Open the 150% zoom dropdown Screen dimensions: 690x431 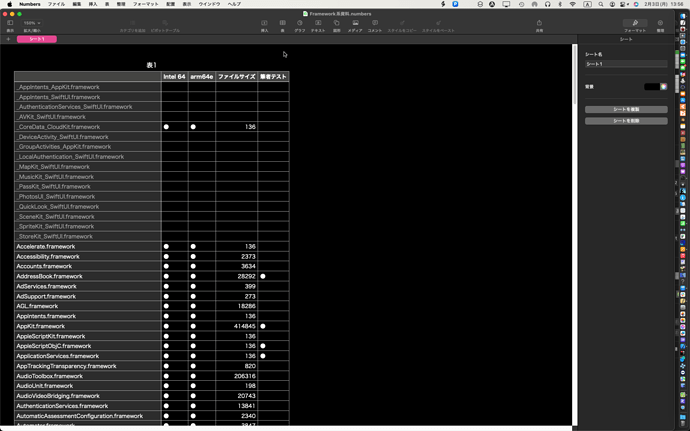click(32, 23)
